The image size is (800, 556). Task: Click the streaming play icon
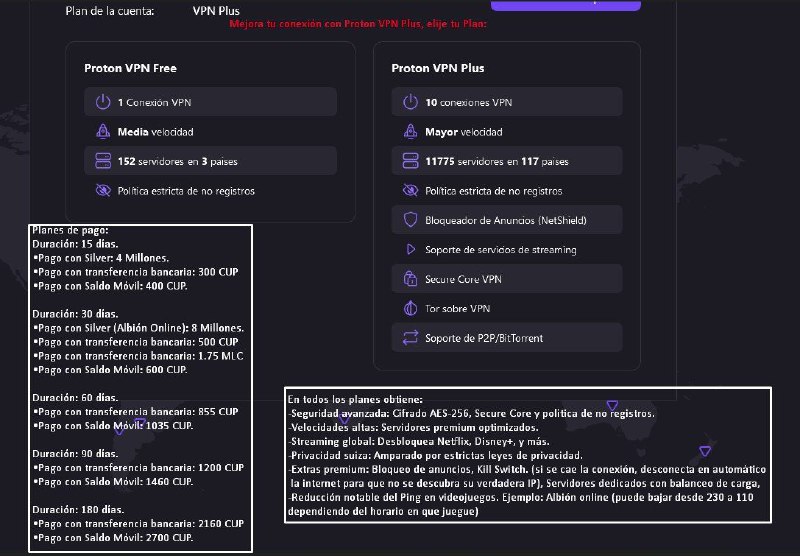(411, 249)
